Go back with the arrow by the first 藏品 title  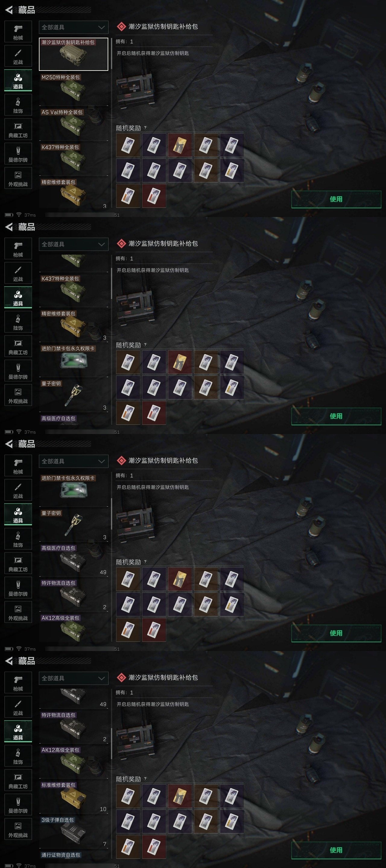[9, 10]
